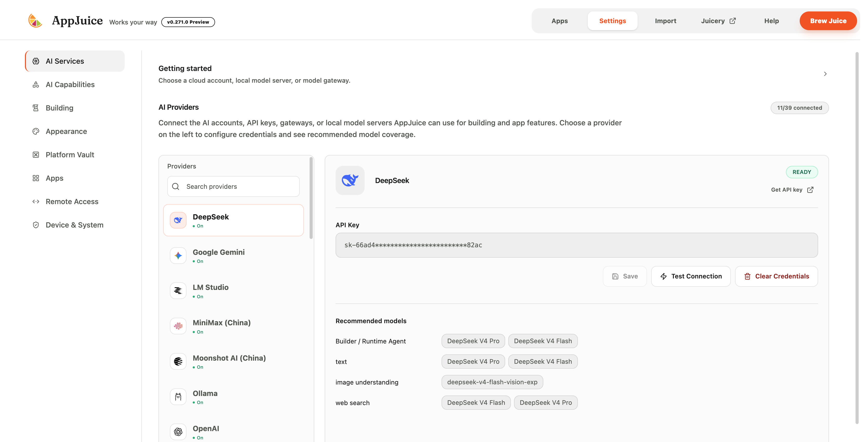The width and height of the screenshot is (868, 442).
Task: Click the Building sidebar icon
Action: (36, 108)
